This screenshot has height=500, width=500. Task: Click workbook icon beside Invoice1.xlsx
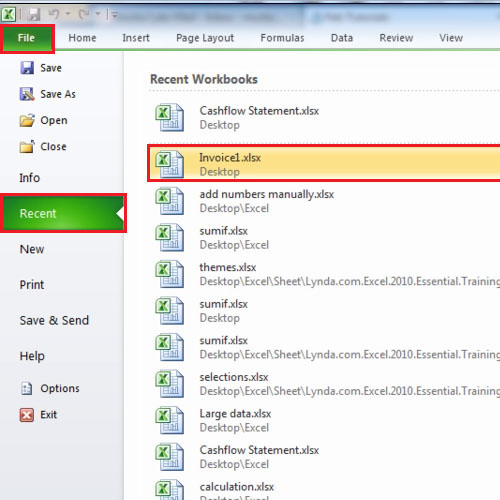(169, 164)
